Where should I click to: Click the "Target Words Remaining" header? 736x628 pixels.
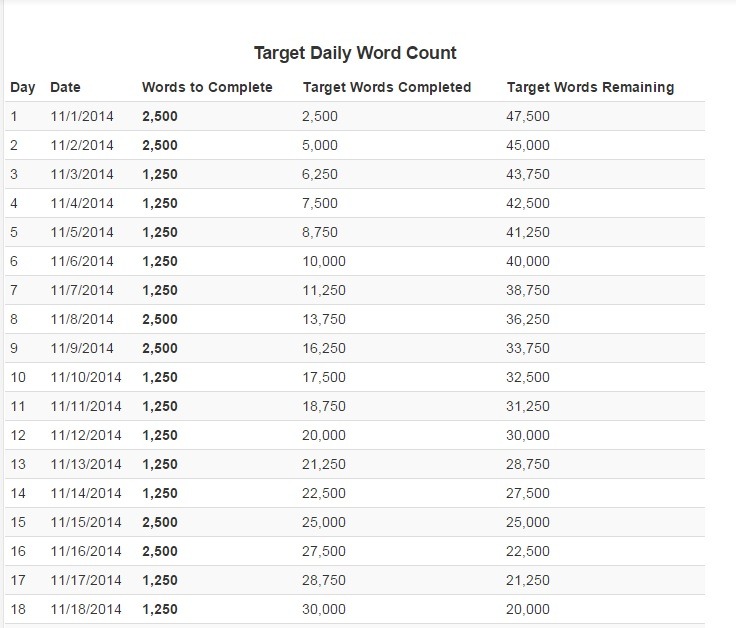[x=590, y=87]
